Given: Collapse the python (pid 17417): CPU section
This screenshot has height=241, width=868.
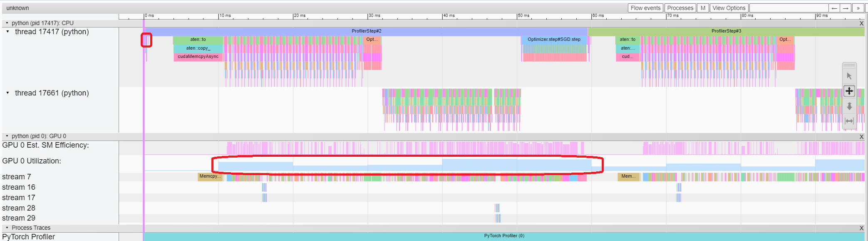Looking at the screenshot, I should click(x=7, y=23).
